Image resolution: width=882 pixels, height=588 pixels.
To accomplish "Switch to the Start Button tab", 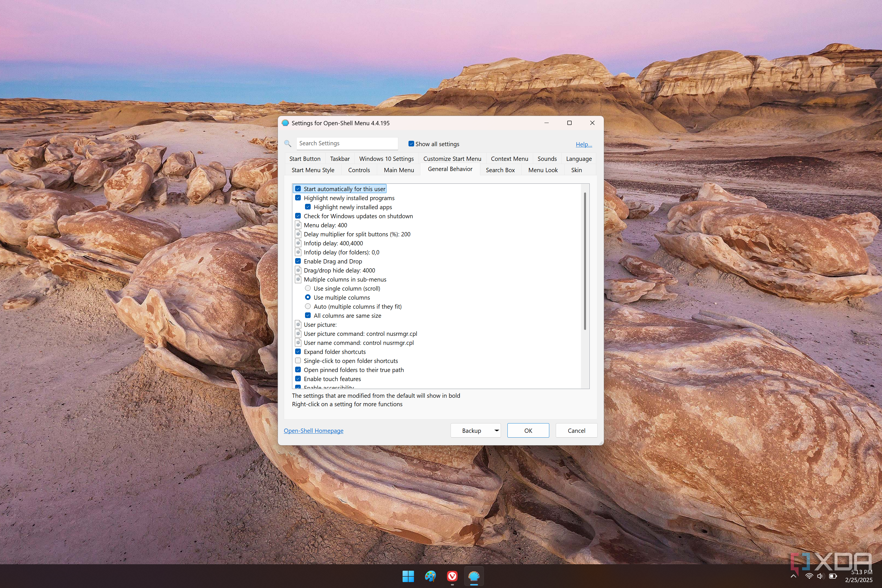I will point(305,159).
